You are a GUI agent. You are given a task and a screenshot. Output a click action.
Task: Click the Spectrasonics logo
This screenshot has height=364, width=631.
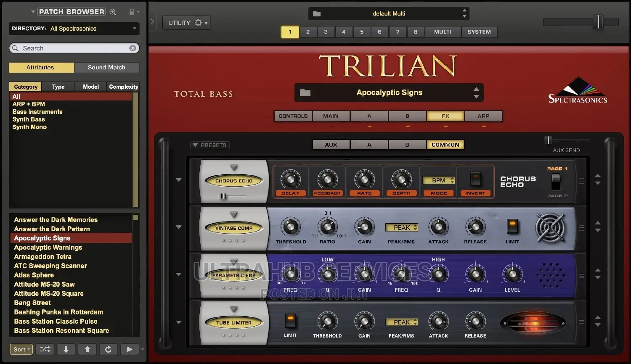tap(578, 90)
